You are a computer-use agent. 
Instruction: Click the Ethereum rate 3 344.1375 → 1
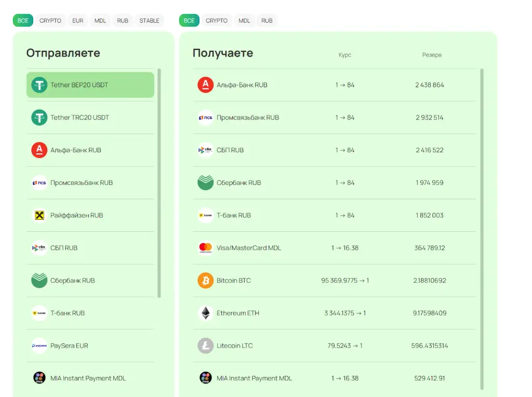[345, 313]
